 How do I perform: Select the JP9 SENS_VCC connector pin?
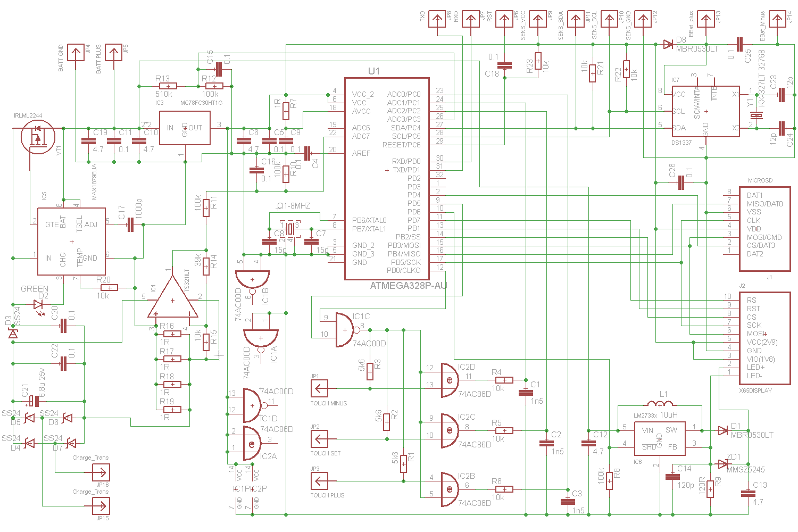[538, 20]
